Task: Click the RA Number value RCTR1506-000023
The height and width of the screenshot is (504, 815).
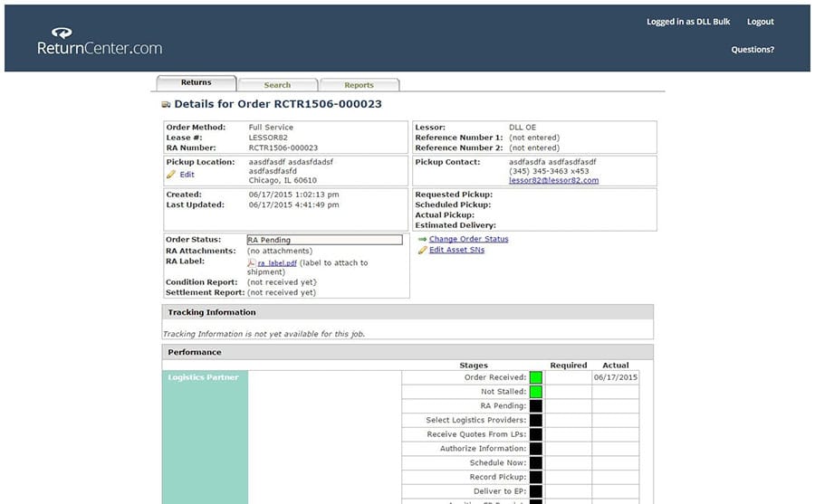Action: (283, 148)
